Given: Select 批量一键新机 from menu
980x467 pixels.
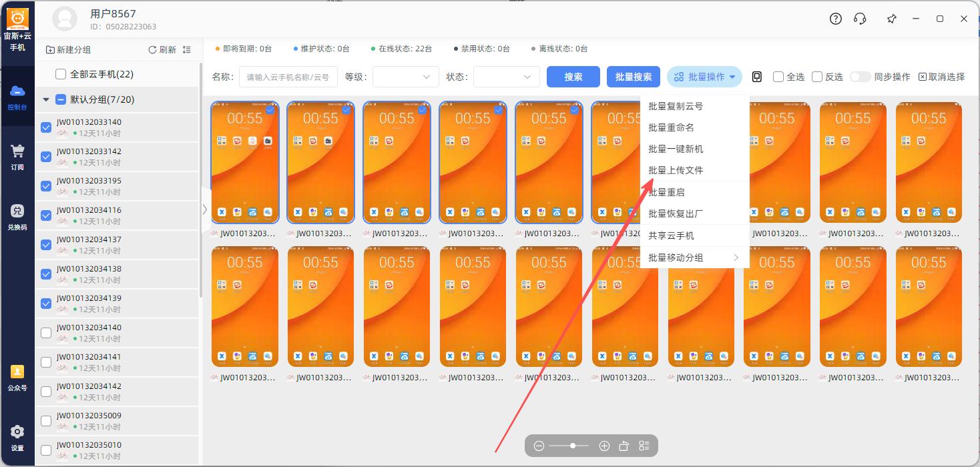Looking at the screenshot, I should click(x=694, y=149).
